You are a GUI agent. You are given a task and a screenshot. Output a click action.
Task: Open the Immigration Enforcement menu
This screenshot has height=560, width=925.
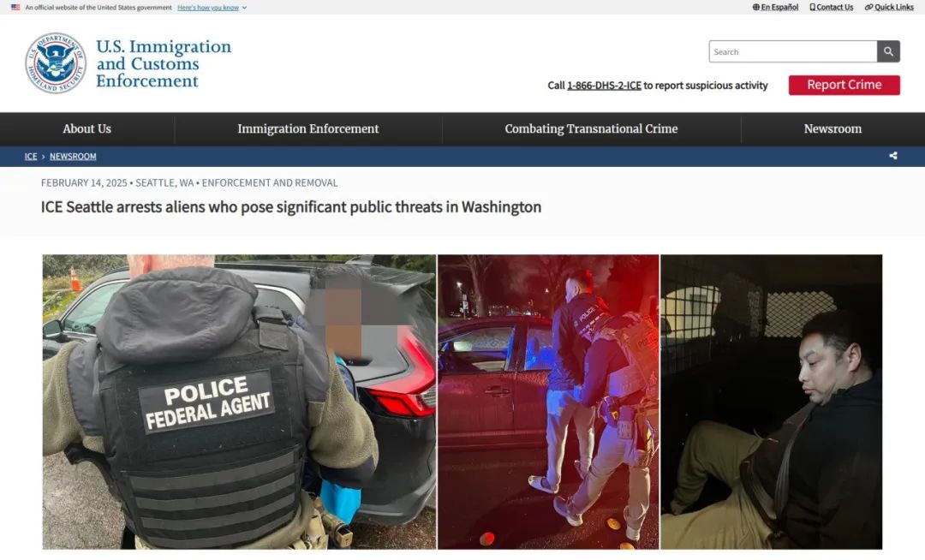tap(308, 128)
